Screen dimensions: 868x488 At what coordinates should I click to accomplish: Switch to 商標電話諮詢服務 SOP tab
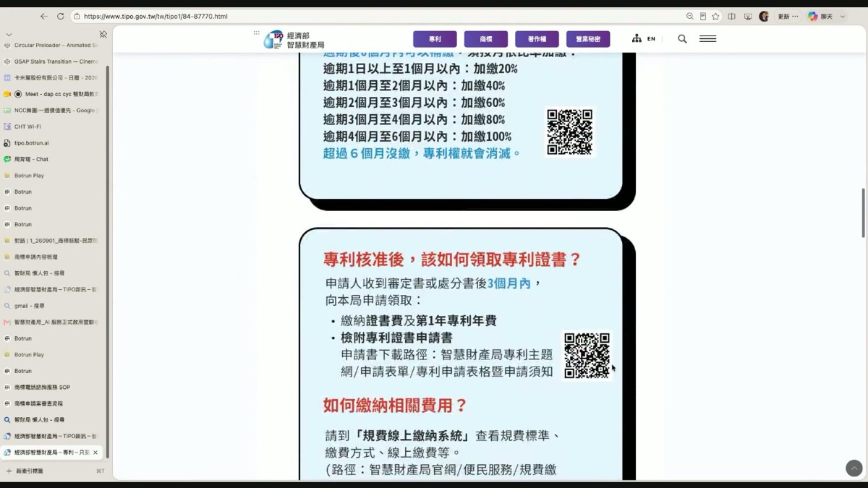click(52, 387)
